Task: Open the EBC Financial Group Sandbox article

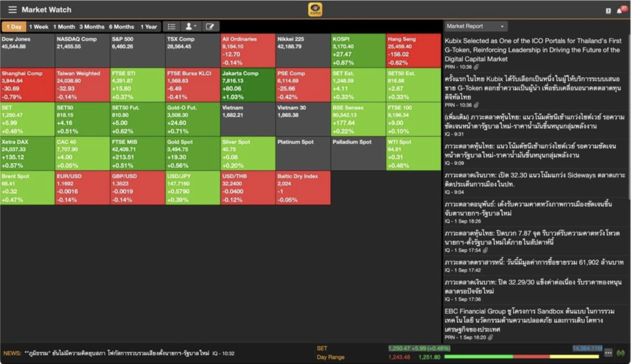Action: [x=529, y=320]
